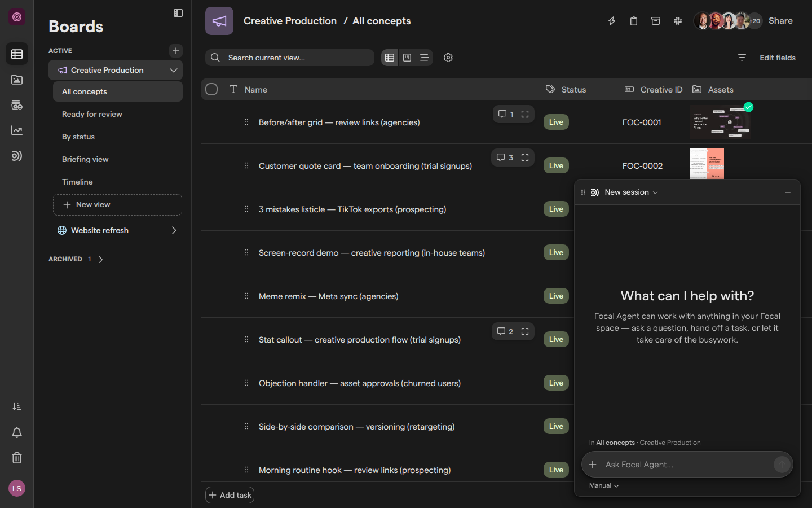Click the Search current view field

click(x=290, y=58)
